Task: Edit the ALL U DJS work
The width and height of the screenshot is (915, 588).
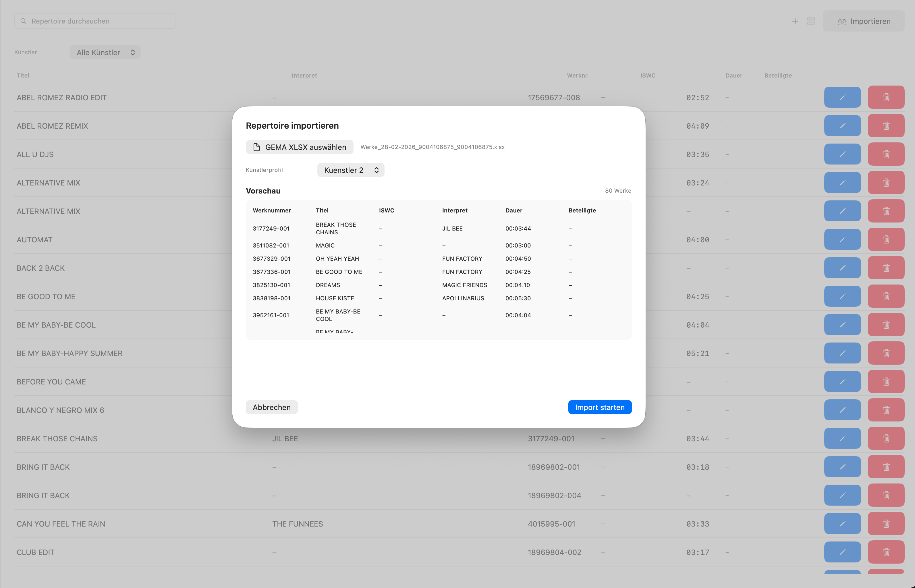Action: [x=842, y=154]
